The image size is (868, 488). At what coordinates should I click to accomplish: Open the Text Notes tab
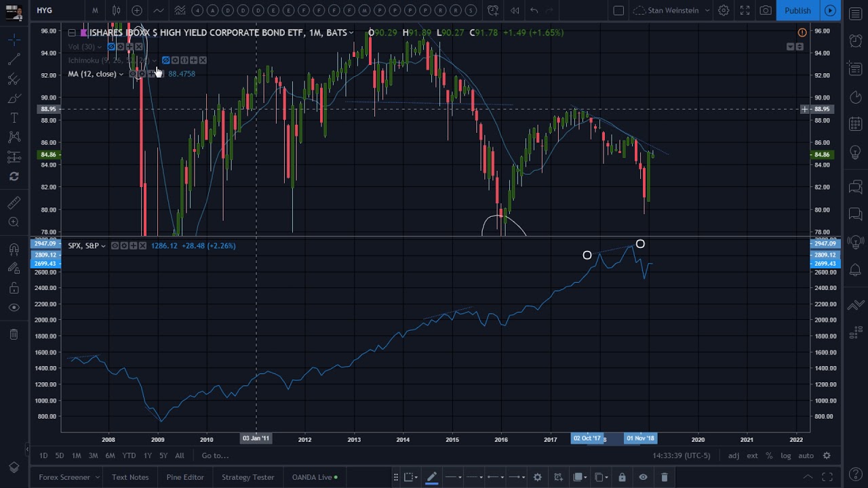(130, 477)
